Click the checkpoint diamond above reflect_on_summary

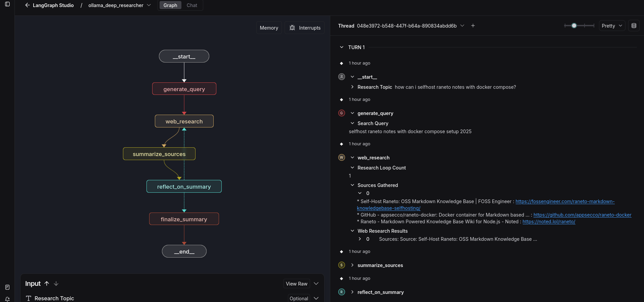pyautogui.click(x=342, y=278)
